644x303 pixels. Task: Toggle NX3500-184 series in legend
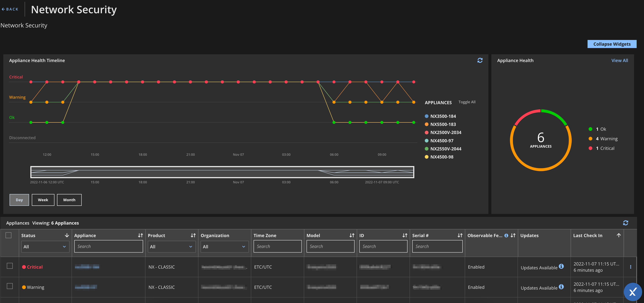440,116
